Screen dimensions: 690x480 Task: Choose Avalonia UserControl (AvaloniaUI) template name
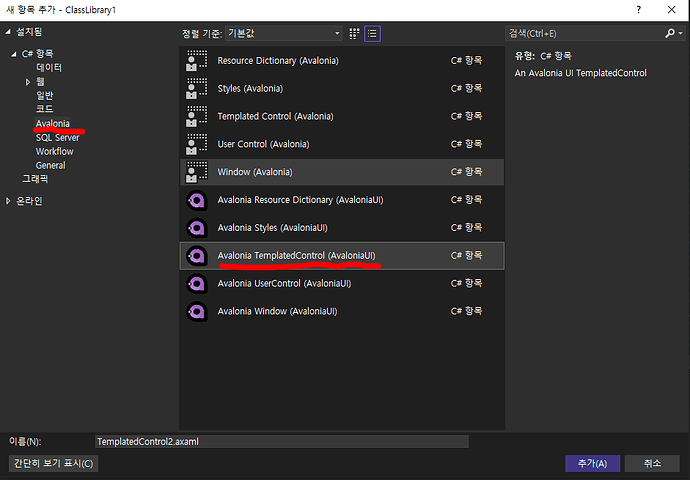tap(284, 283)
